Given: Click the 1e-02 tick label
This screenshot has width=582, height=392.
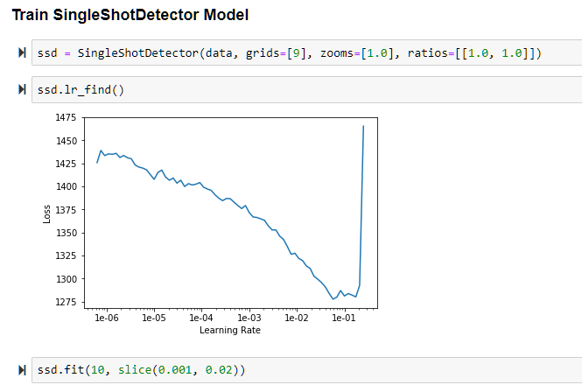Looking at the screenshot, I should click(297, 318).
